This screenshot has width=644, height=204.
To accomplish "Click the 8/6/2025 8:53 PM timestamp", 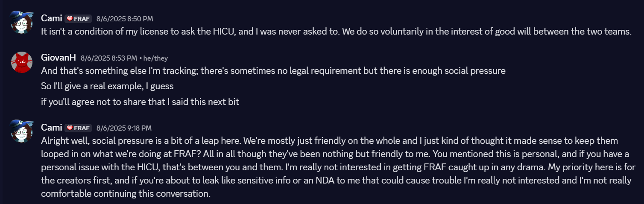I will click(x=109, y=58).
